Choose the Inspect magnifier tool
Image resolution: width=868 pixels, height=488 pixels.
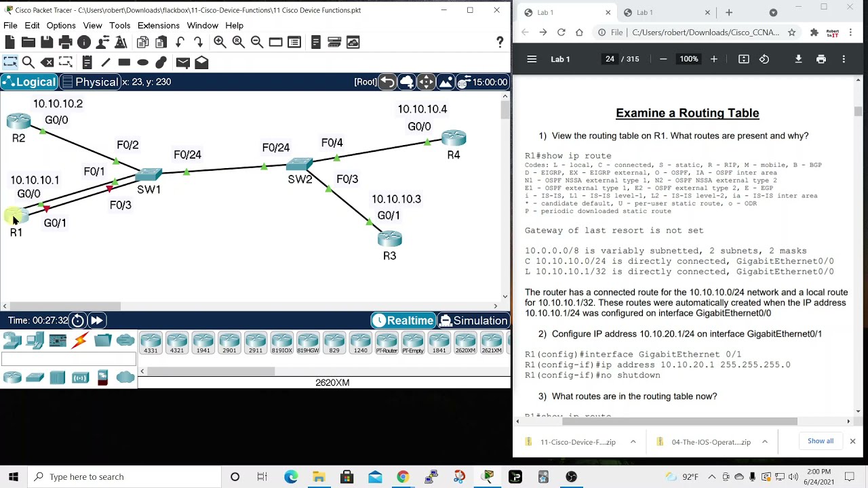click(28, 62)
